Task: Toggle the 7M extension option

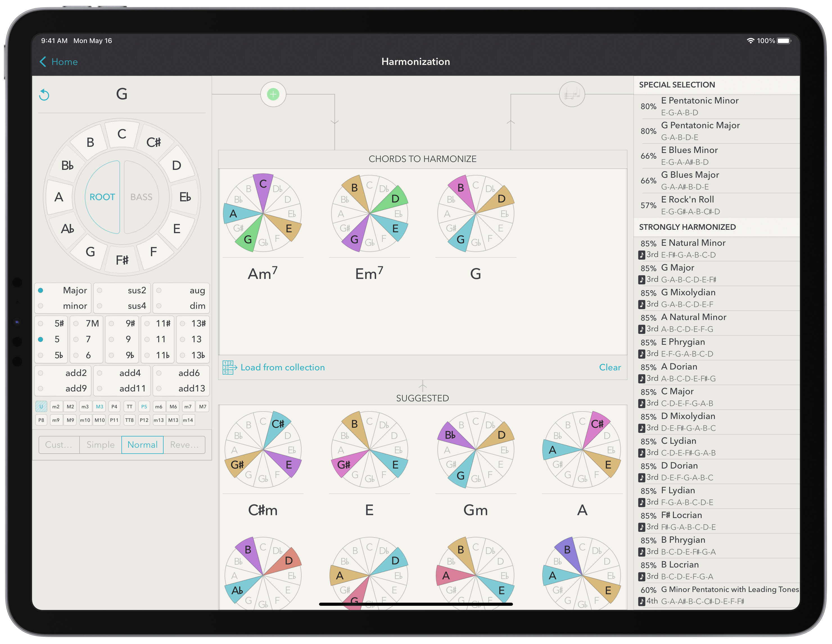Action: click(x=76, y=323)
